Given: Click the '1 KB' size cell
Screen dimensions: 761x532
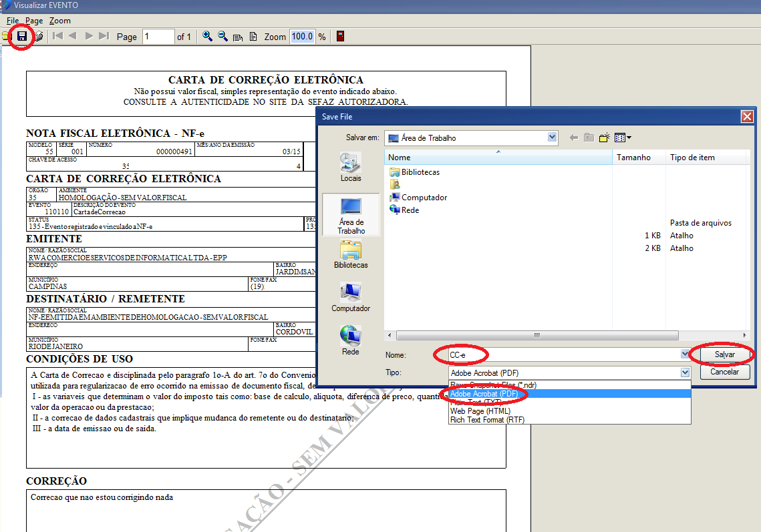Looking at the screenshot, I should (x=652, y=236).
